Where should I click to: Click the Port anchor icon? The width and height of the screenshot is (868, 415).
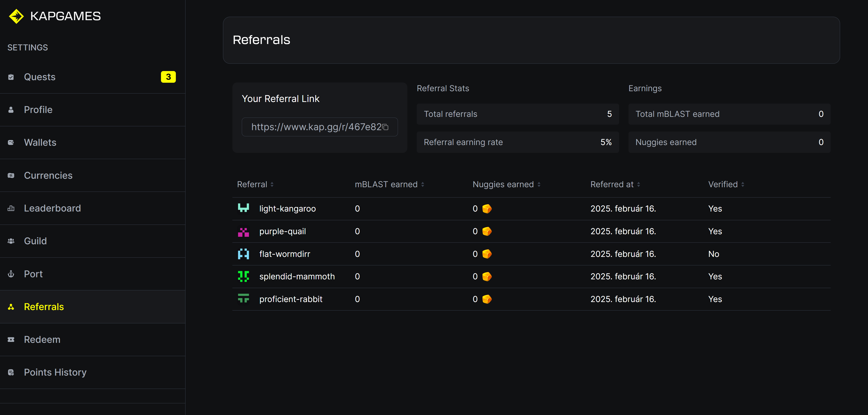pos(11,274)
